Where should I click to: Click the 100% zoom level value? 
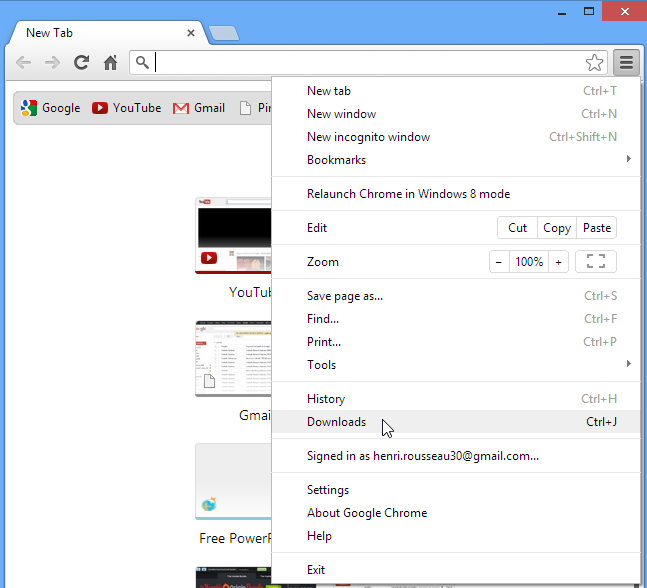tap(529, 262)
